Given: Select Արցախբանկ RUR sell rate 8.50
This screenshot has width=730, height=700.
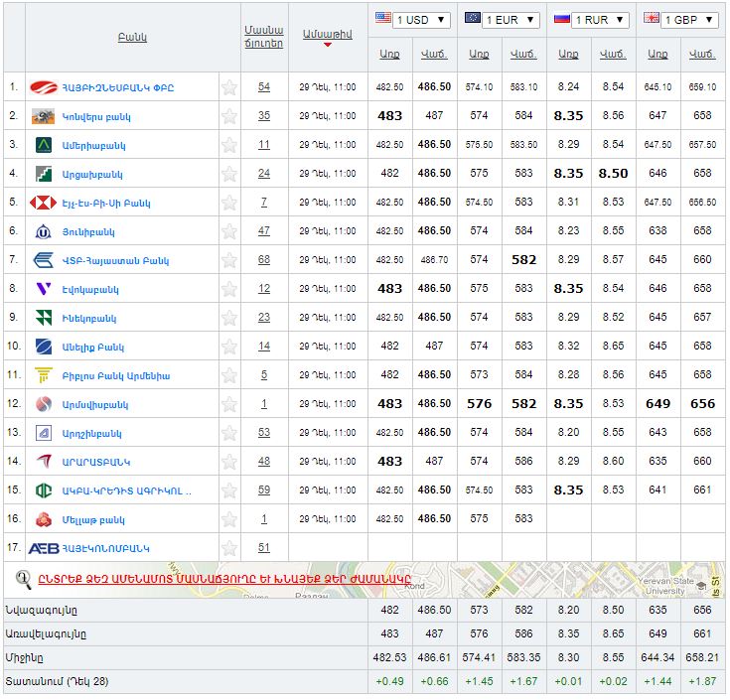Looking at the screenshot, I should coord(613,173).
